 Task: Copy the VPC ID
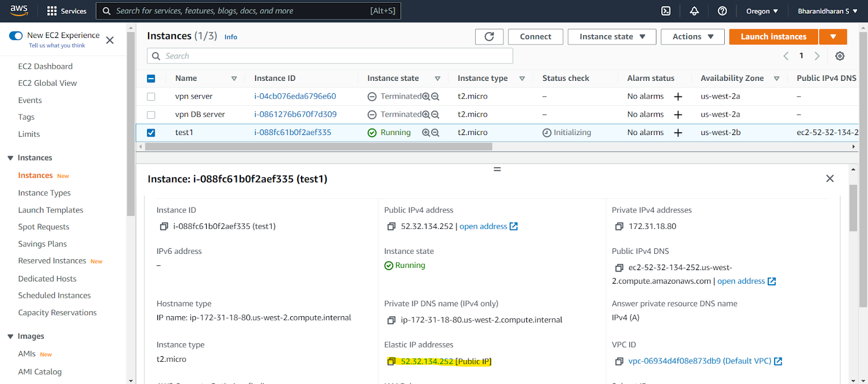[x=619, y=361]
